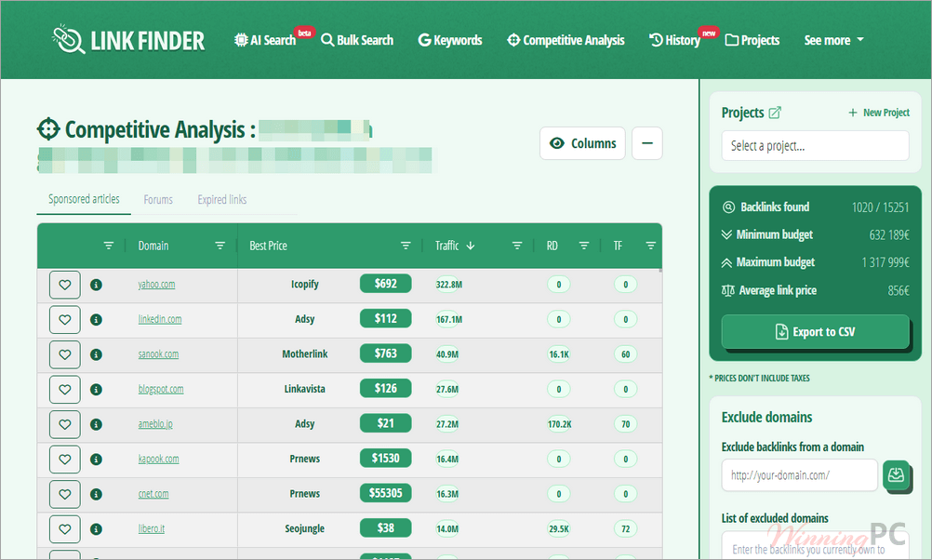The image size is (932, 560).
Task: Open the Domain column filter
Action: (x=220, y=246)
